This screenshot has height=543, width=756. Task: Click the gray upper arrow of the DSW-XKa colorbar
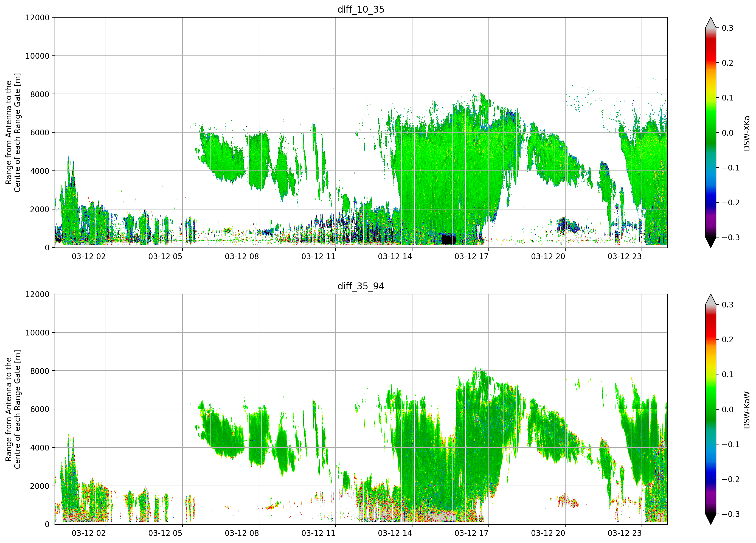click(711, 23)
